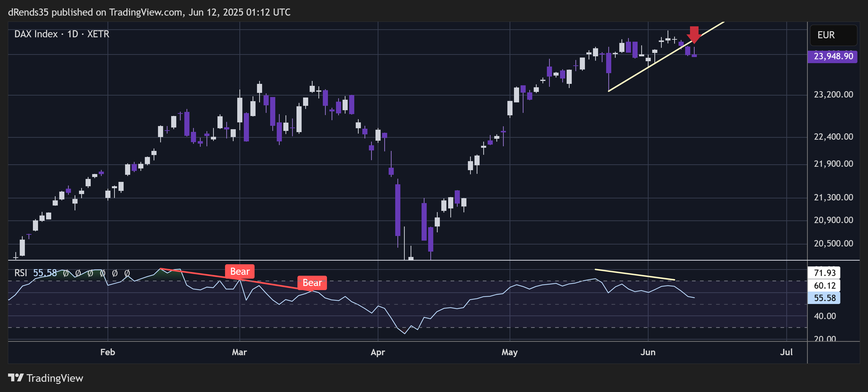The width and height of the screenshot is (868, 392).
Task: Click the published by dRends35 header text
Action: (149, 12)
